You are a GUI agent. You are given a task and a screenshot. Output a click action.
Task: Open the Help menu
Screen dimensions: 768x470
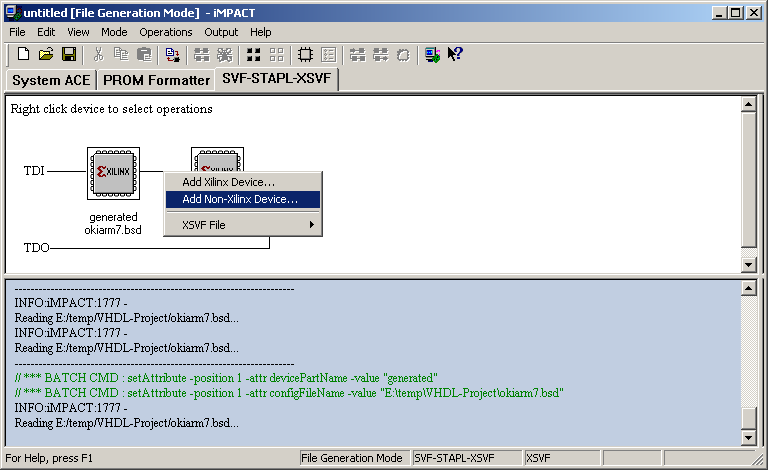261,32
